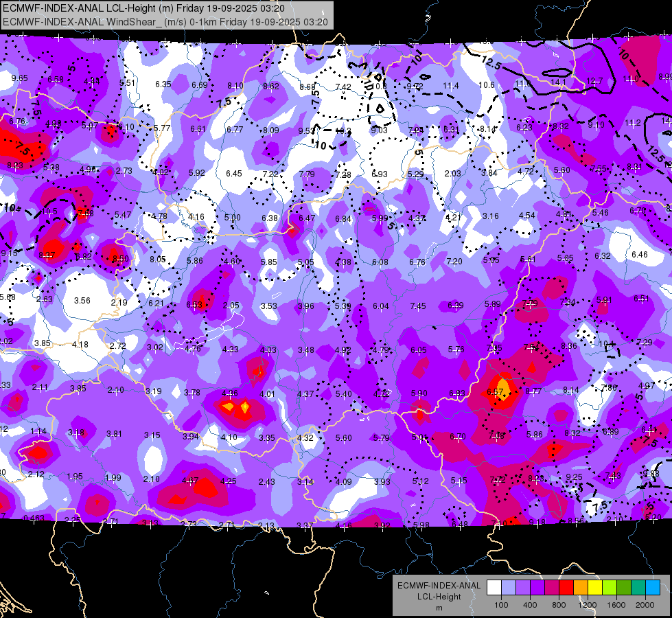Viewport: 672px width, 618px height.
Task: Click the wind shear value 12.7
Action: 594,81
